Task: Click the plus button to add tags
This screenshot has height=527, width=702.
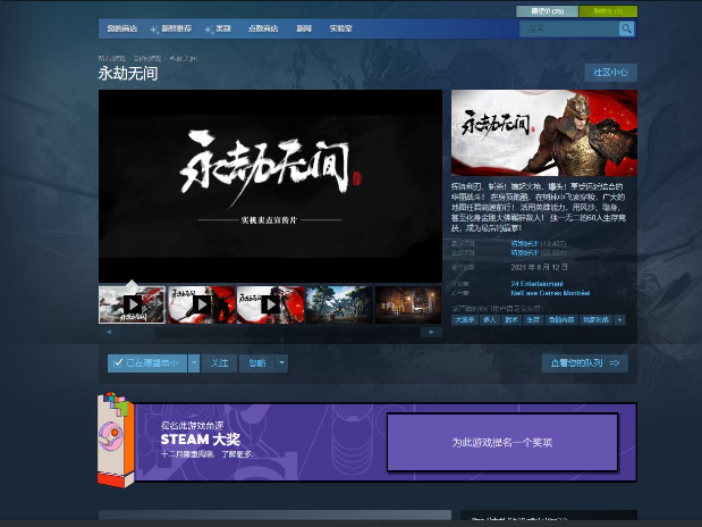Action: tap(620, 320)
